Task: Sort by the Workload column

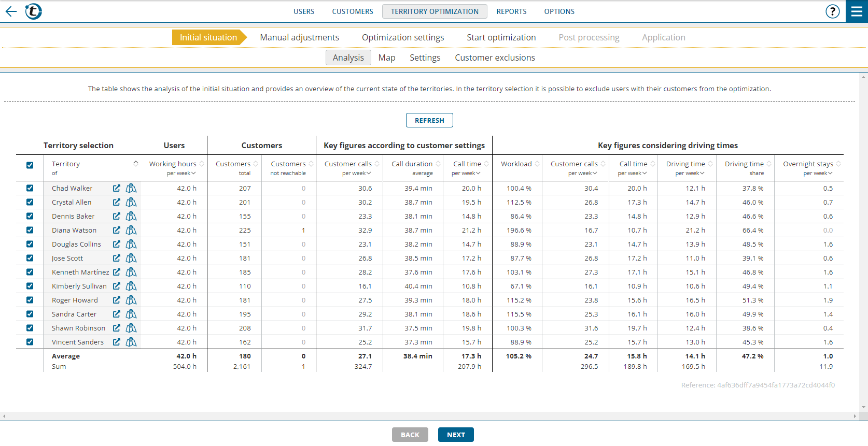Action: pos(537,164)
